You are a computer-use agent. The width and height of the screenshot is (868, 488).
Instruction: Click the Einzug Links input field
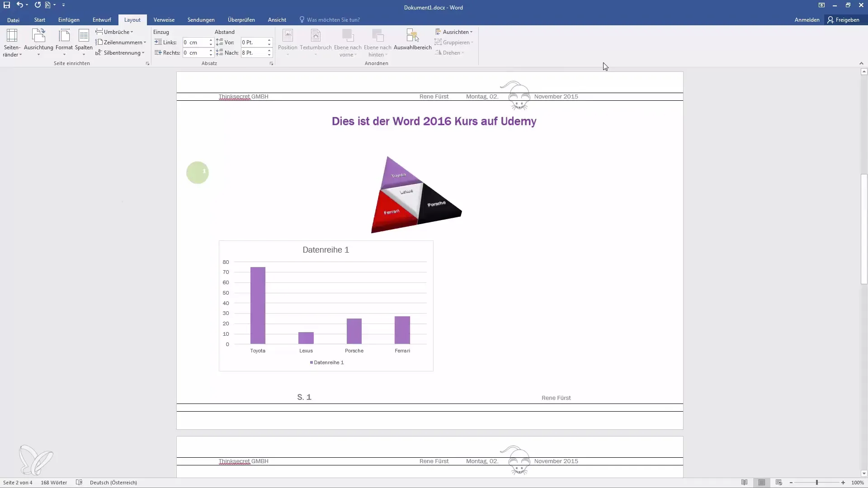coord(195,42)
